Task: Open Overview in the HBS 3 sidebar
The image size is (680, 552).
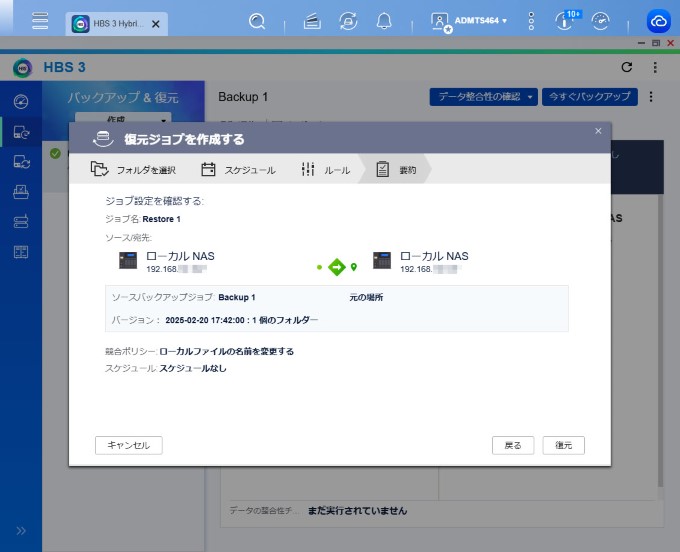Action: coord(21,101)
